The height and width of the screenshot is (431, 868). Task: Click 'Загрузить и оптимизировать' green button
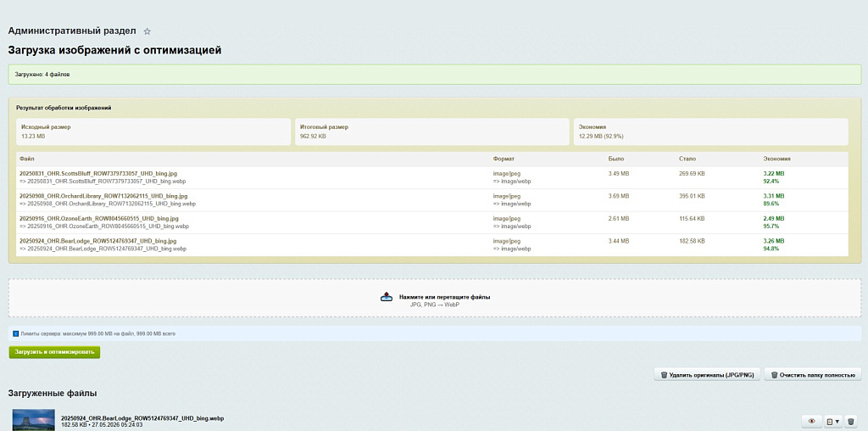54,352
